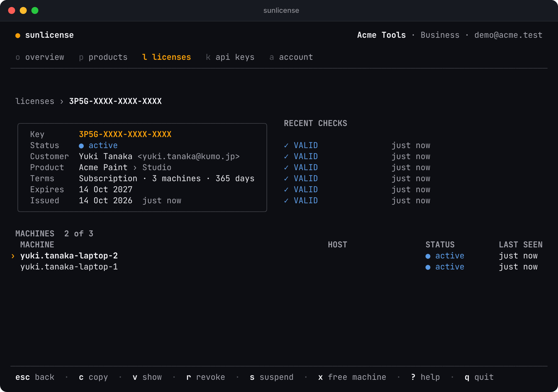Click the Acme Paint product name
Image resolution: width=558 pixels, height=392 pixels.
click(103, 168)
